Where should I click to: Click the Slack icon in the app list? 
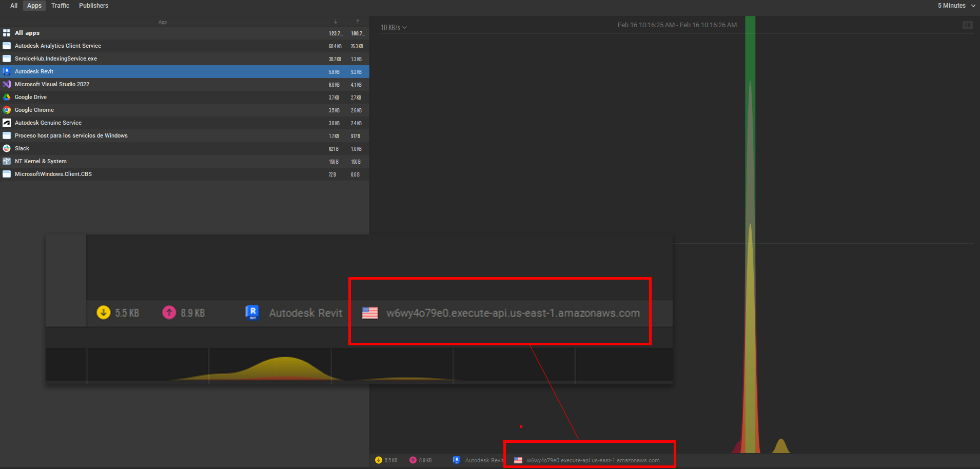[7, 148]
